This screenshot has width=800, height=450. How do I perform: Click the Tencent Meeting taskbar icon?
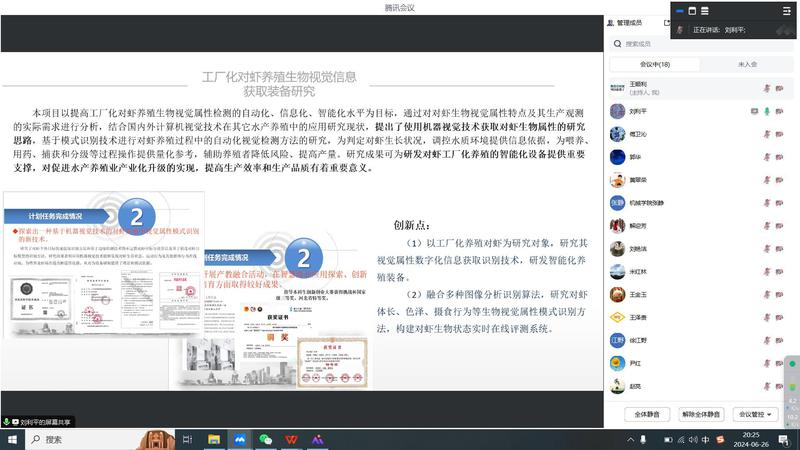pyautogui.click(x=240, y=439)
